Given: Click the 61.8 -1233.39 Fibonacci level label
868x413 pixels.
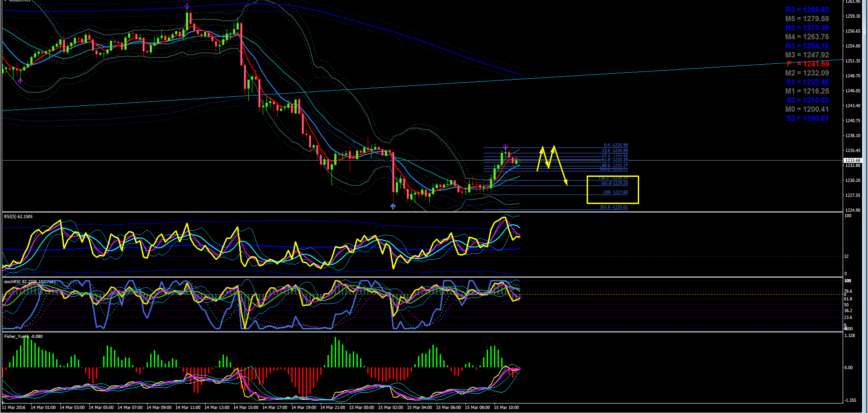Looking at the screenshot, I should point(615,160).
